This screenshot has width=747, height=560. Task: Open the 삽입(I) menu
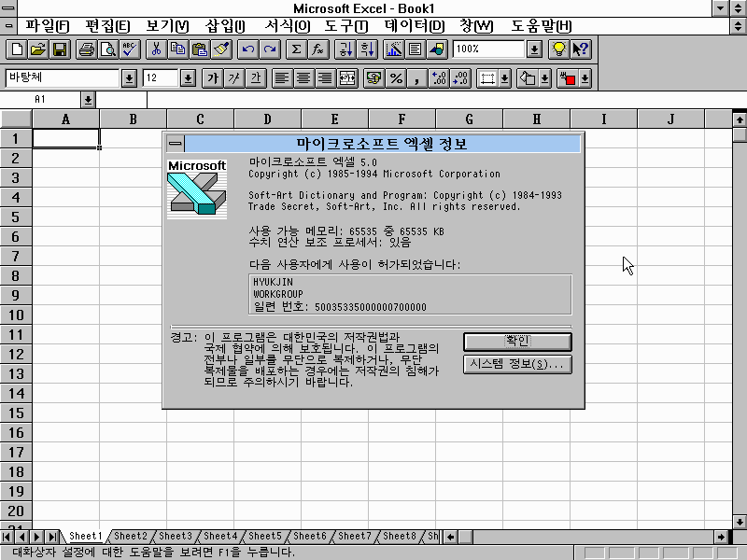point(225,26)
